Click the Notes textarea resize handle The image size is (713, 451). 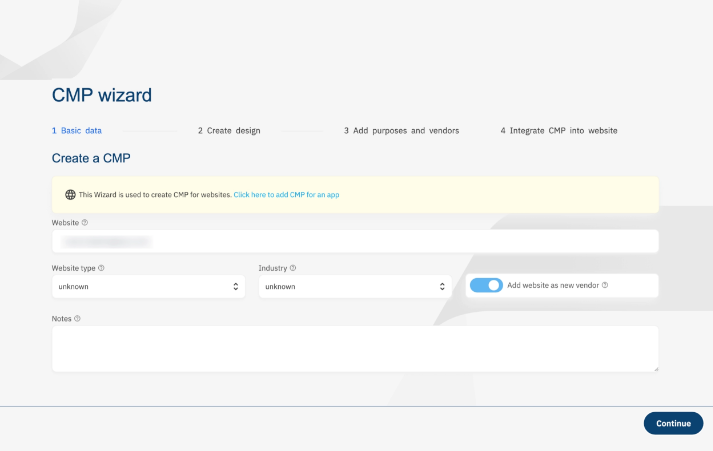tap(655, 368)
